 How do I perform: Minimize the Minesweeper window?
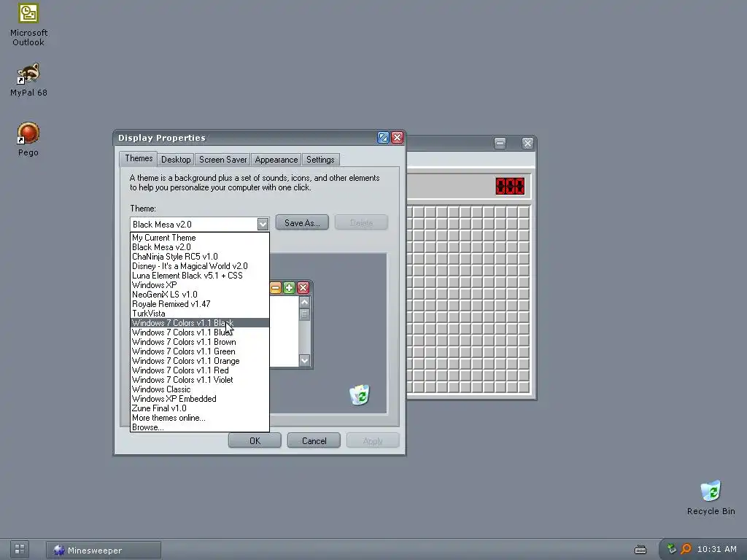point(500,143)
